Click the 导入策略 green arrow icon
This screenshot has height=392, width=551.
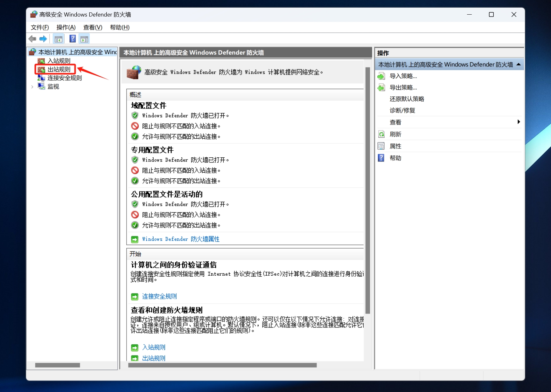(381, 76)
